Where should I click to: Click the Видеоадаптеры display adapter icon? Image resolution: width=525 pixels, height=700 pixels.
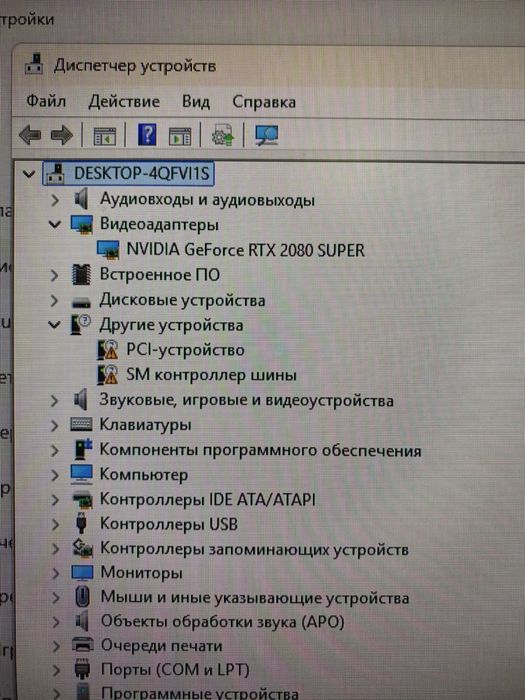click(82, 224)
